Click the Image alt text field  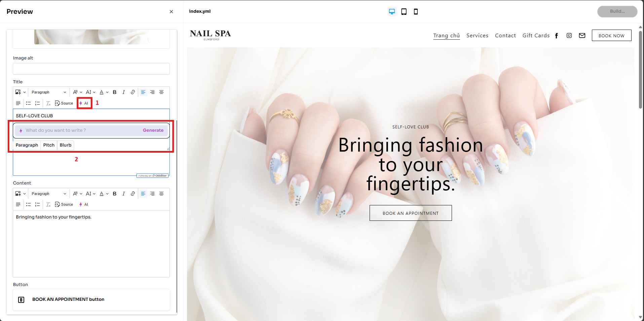(91, 69)
